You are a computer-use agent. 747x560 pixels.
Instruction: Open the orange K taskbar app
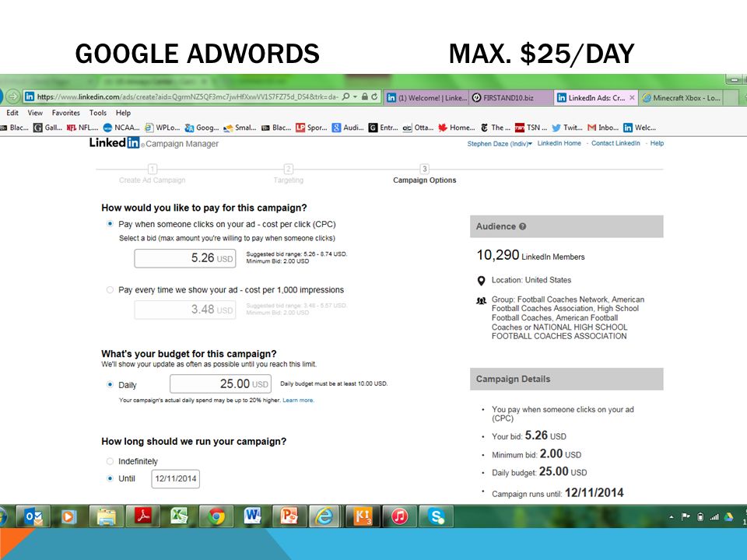tap(363, 516)
